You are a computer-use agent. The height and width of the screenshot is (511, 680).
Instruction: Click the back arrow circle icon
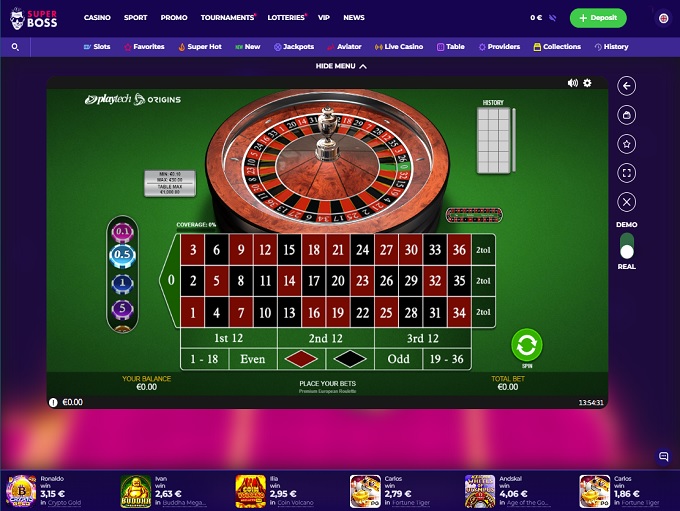[x=626, y=86]
